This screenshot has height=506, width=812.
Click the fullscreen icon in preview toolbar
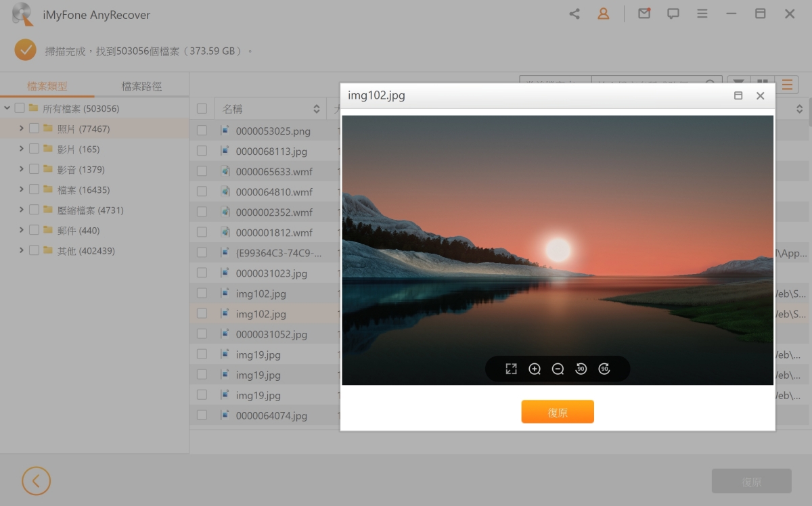[x=511, y=369]
